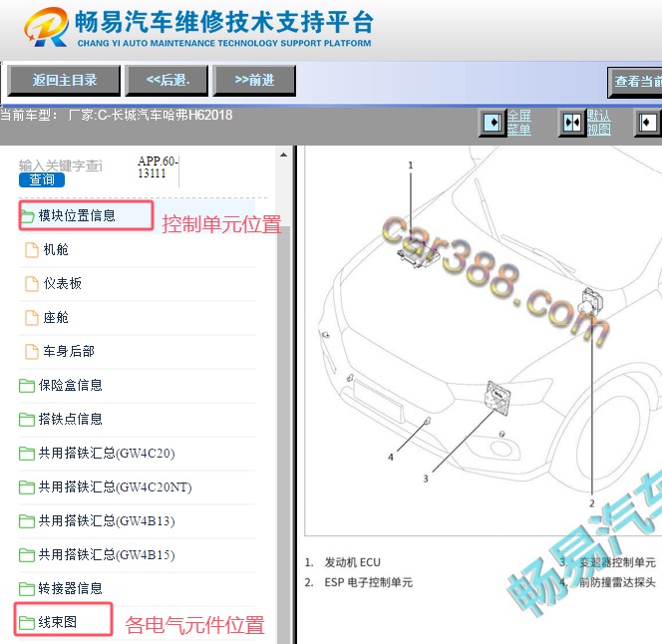Viewport: 662px width, 644px height.
Task: Click the 返回主目录 button
Action: pos(64,80)
